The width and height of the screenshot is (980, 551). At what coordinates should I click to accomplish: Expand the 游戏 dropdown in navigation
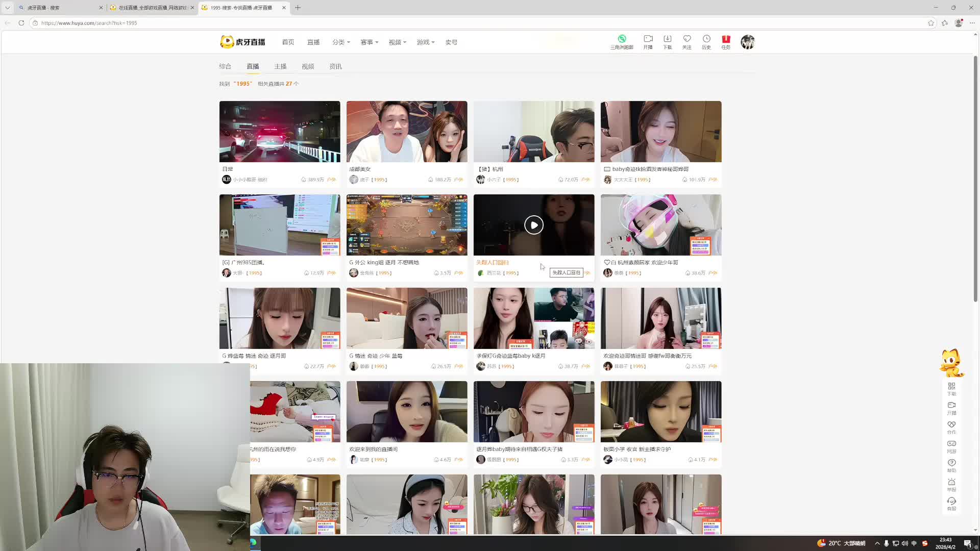tap(426, 42)
